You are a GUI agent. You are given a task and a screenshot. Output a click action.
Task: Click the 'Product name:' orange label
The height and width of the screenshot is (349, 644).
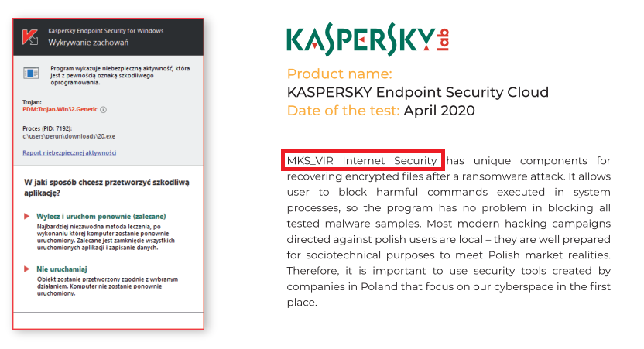point(339,74)
